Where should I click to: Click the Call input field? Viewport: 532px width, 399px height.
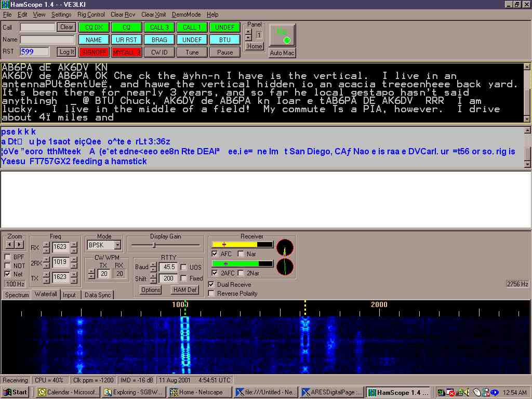[37, 27]
